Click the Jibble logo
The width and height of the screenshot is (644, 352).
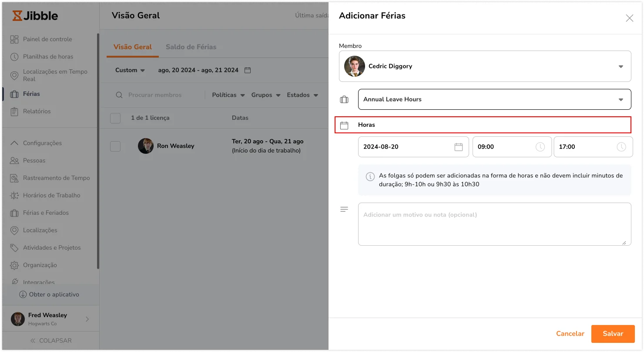coord(35,16)
